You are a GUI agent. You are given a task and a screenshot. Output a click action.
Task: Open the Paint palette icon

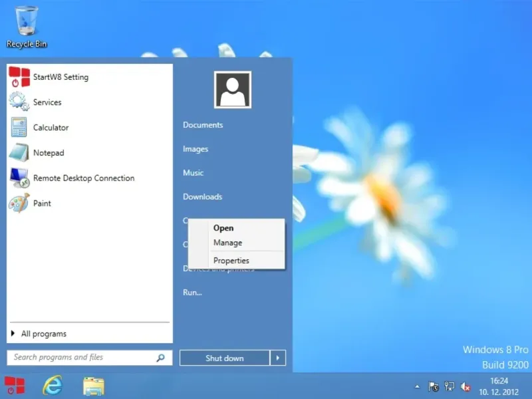(19, 203)
